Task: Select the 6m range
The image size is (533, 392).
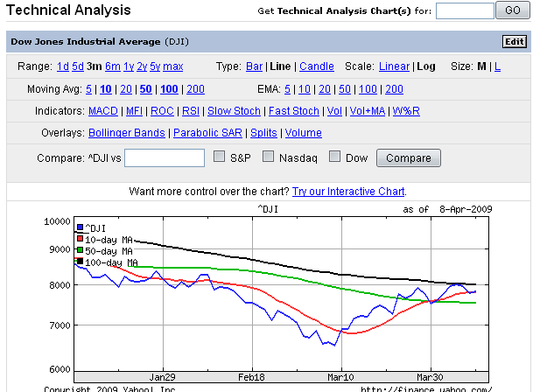Action: click(x=113, y=66)
